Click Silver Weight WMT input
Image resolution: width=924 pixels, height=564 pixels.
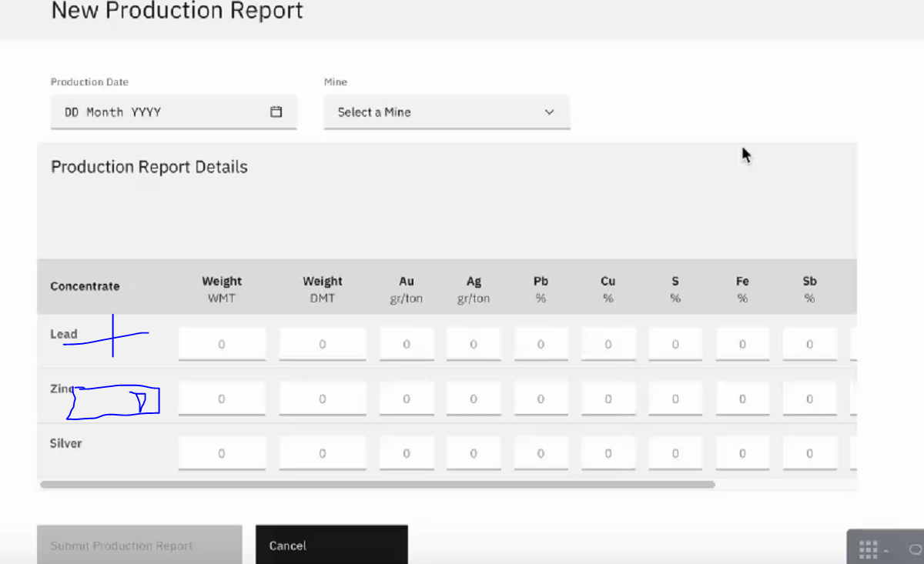click(222, 453)
